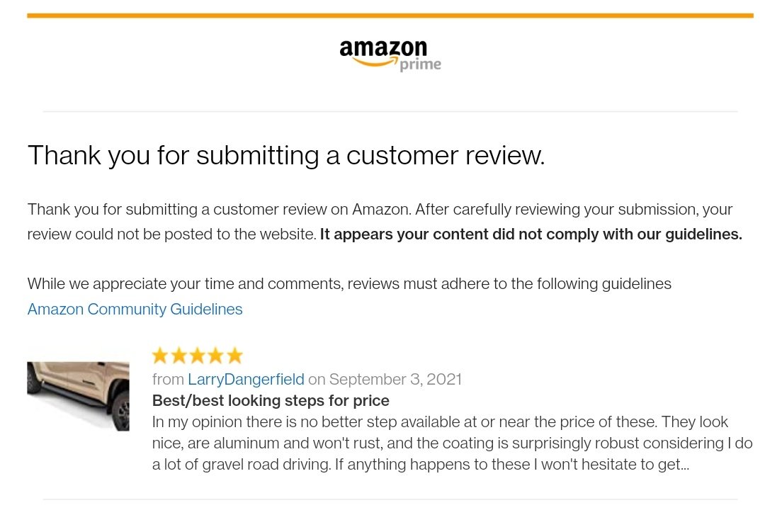Click the bold "did not comply" guideline sentence
Viewport: 765px width, 532px height.
(531, 234)
